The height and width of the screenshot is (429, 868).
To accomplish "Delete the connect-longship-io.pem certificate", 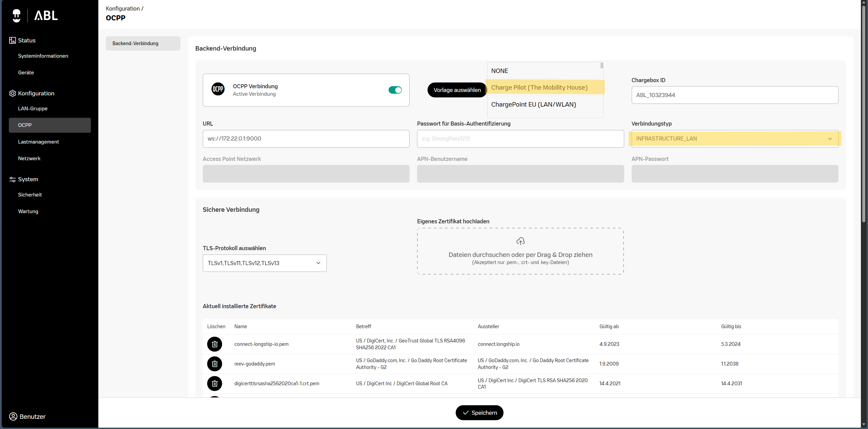I will coord(215,344).
